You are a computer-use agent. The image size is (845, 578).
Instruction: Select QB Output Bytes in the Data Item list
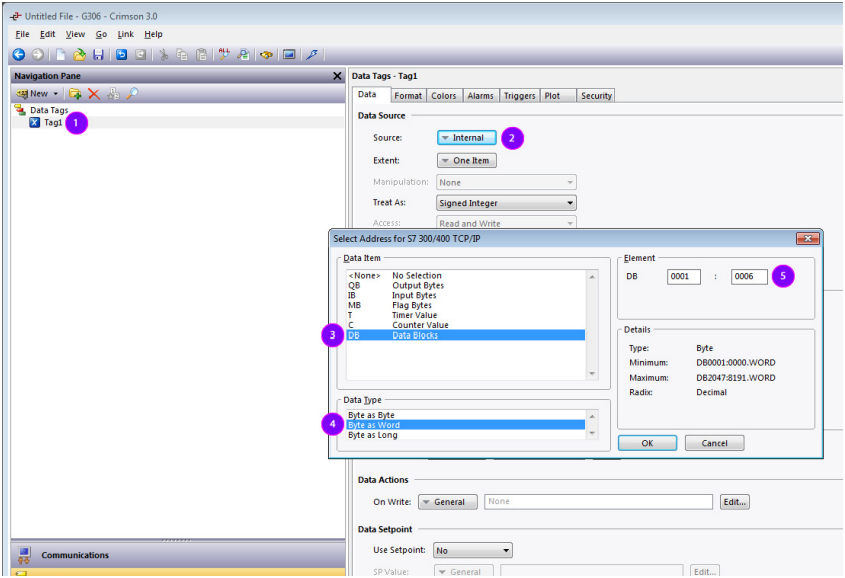coord(466,285)
